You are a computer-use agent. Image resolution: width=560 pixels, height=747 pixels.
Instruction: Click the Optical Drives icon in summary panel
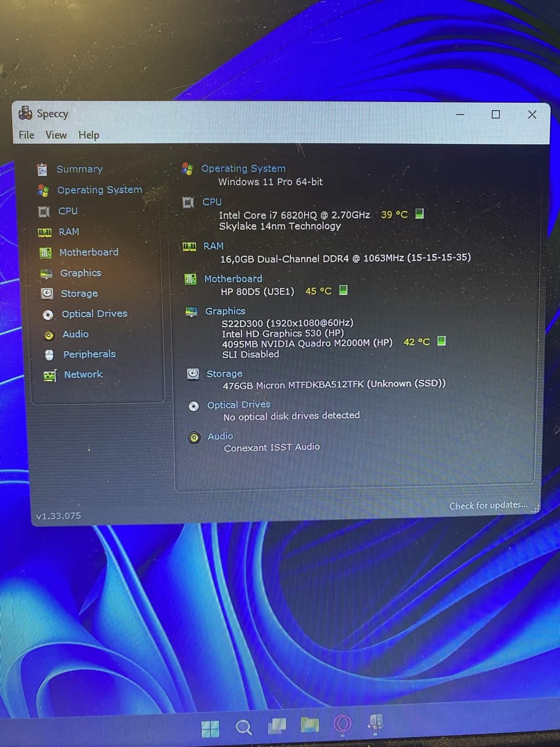pyautogui.click(x=194, y=406)
